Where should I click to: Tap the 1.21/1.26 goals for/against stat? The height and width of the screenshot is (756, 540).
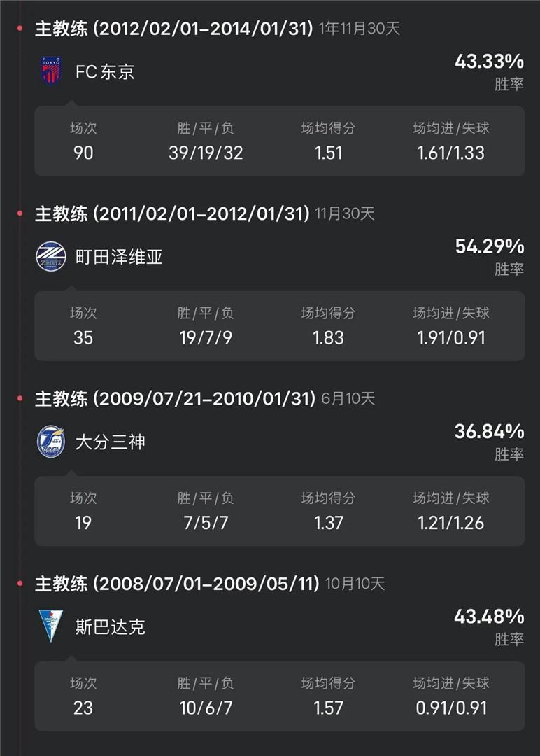coord(451,523)
